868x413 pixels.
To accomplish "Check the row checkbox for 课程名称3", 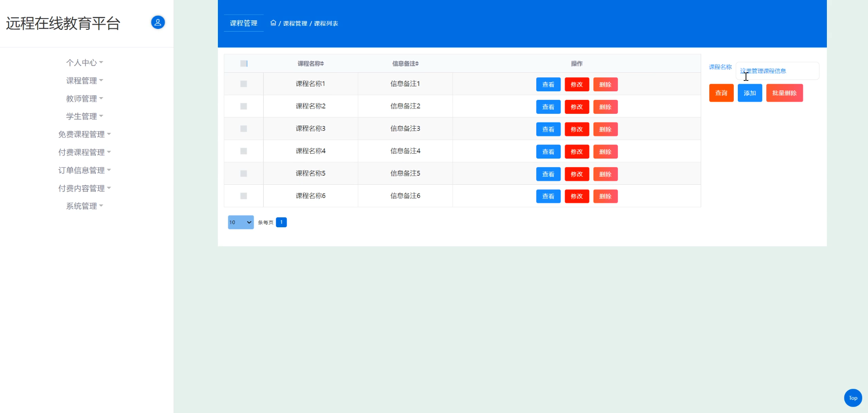I will [x=244, y=129].
